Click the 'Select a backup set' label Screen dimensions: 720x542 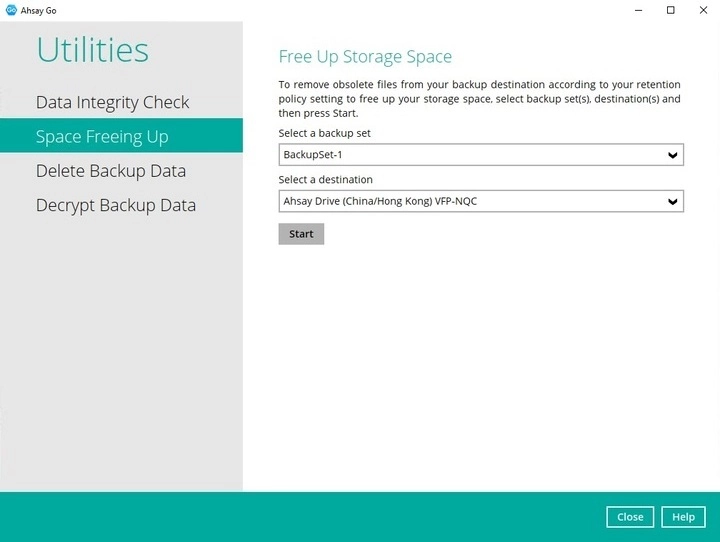pos(324,133)
